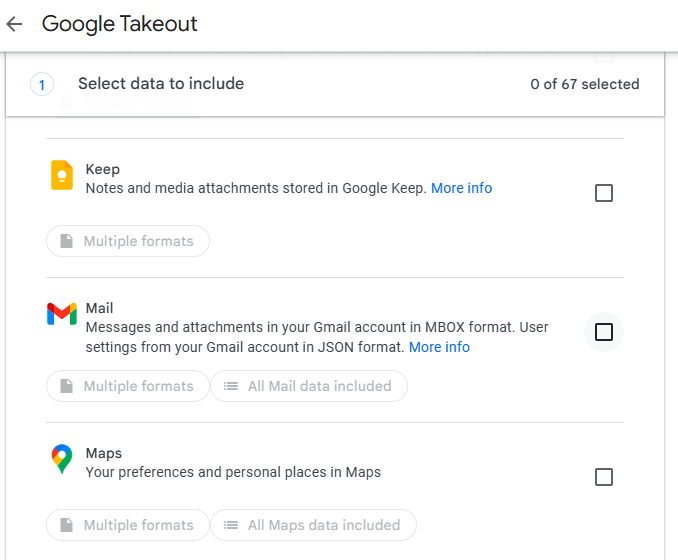Enable the Mail export checkbox
This screenshot has width=678, height=560.
pos(604,332)
